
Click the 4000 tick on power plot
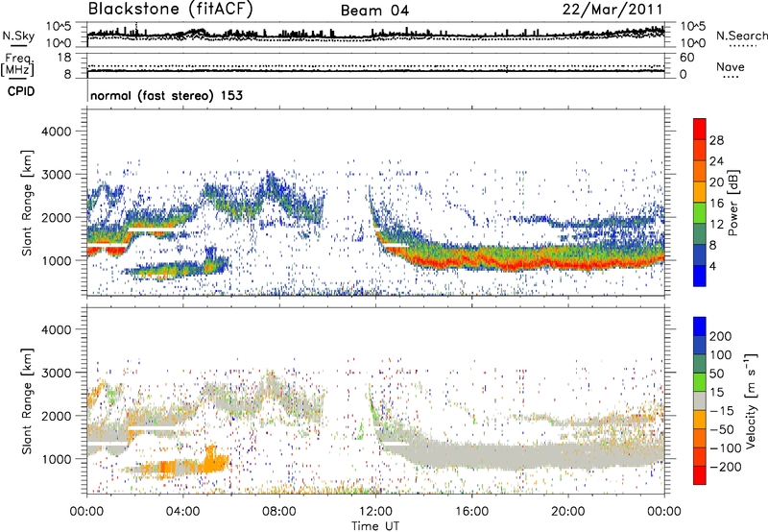(x=56, y=132)
